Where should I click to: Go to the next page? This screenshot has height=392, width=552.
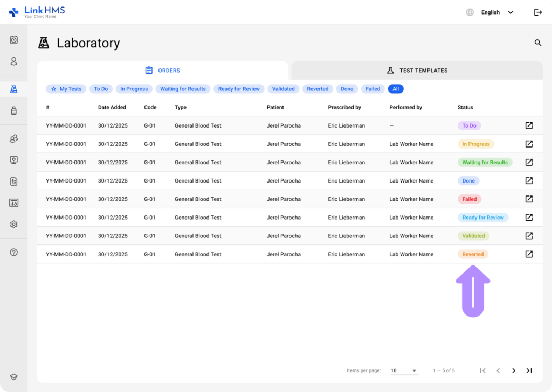[x=514, y=370]
